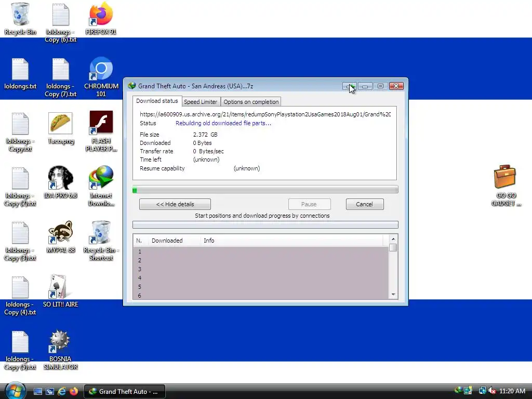Screen dimensions: 532x399
Task: Select the BOSNIA SIMULATOR mine shortcut
Action: coord(60,350)
